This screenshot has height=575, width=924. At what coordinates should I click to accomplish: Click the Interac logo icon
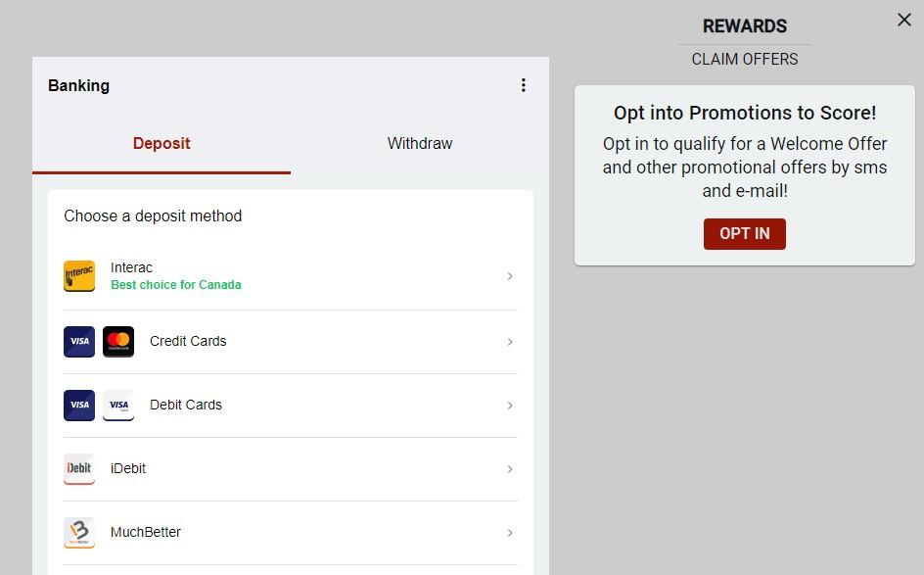tap(79, 276)
